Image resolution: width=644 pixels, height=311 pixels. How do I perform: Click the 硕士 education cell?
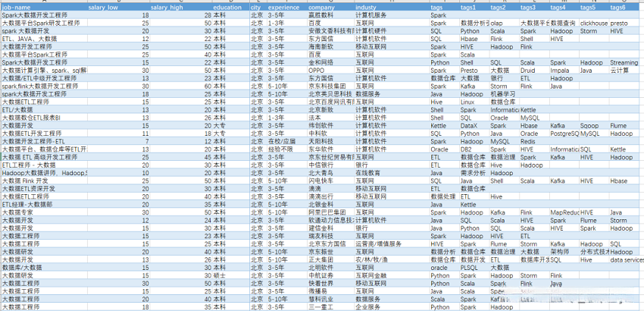click(230, 275)
